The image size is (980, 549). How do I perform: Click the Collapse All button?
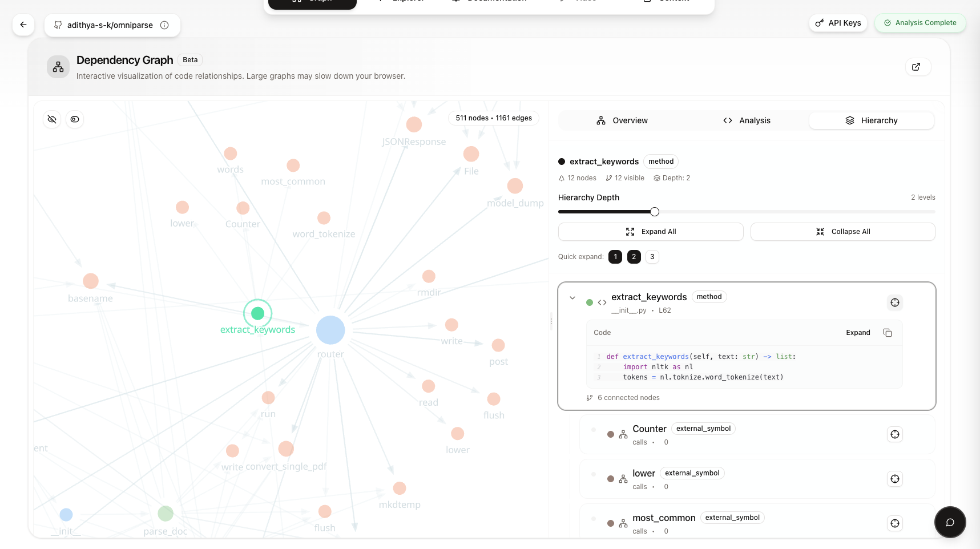pyautogui.click(x=842, y=232)
